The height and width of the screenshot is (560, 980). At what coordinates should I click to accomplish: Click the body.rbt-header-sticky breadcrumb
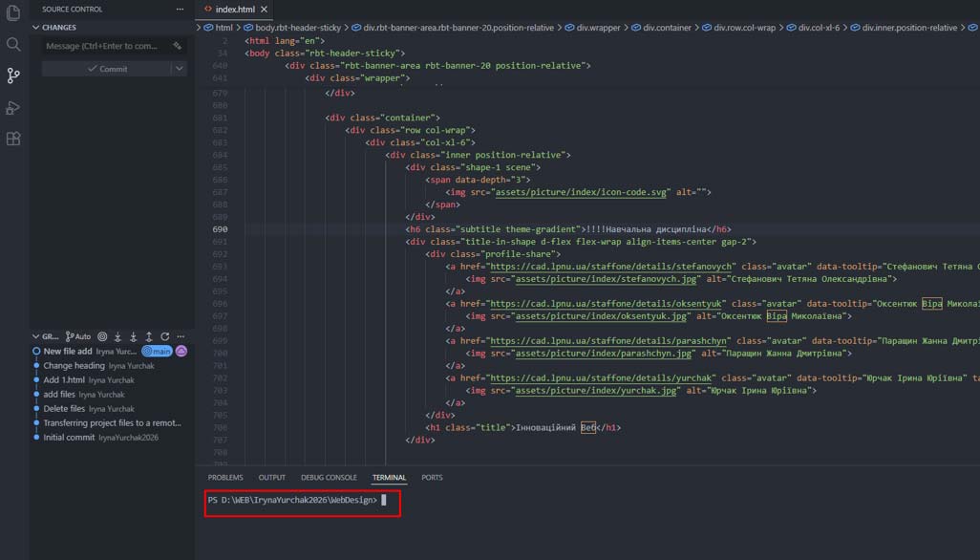[292, 28]
